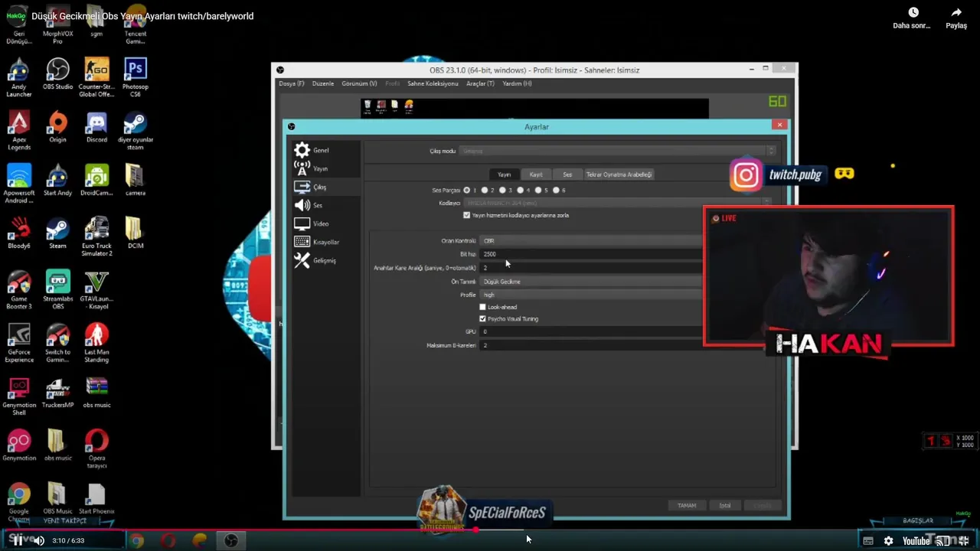Click the Paylaş share icon
The height and width of the screenshot is (551, 980).
click(956, 13)
